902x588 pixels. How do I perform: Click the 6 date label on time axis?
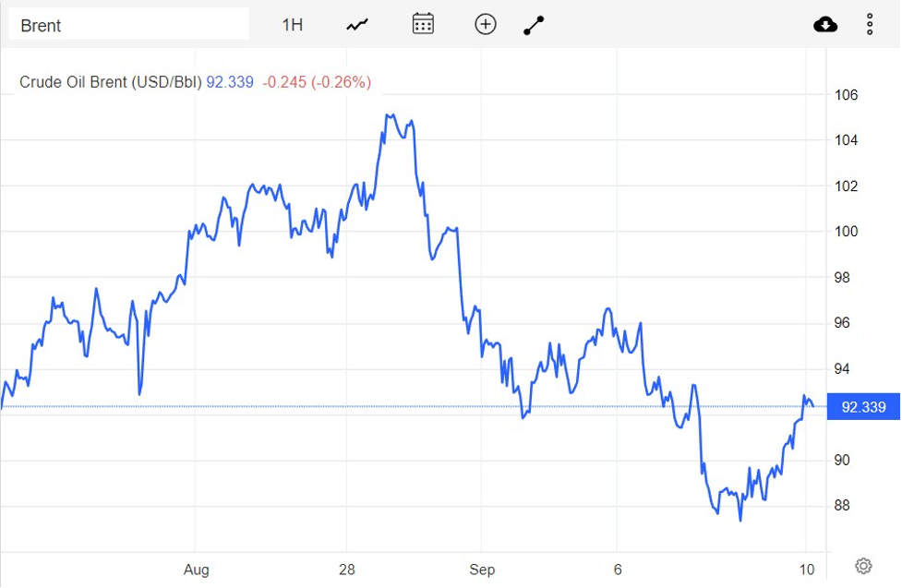[x=618, y=570]
